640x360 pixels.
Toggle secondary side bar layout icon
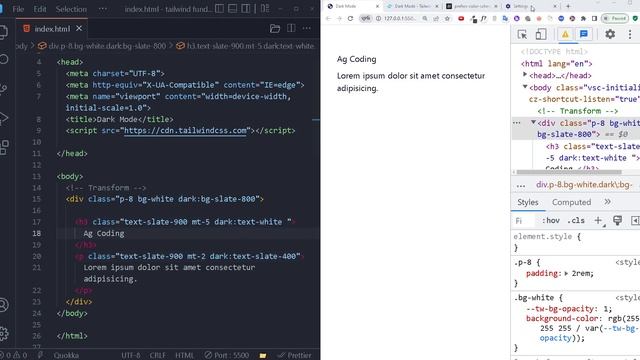(x=246, y=9)
